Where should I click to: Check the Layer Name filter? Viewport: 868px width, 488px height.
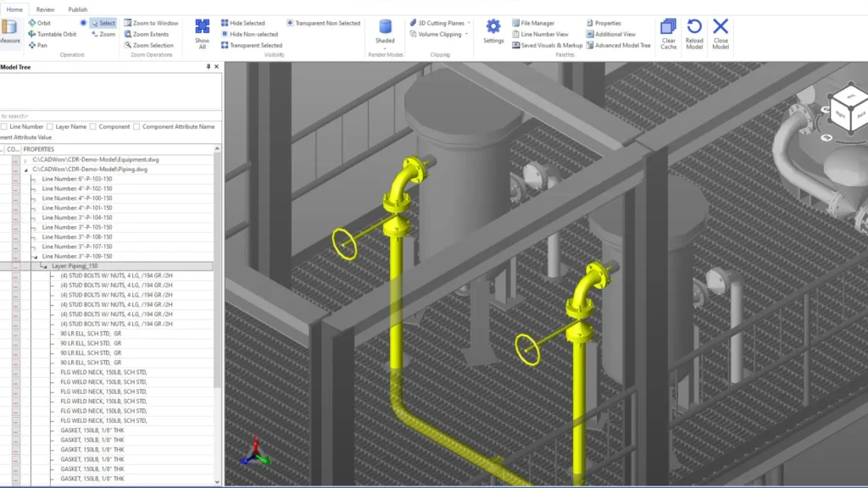pos(49,126)
